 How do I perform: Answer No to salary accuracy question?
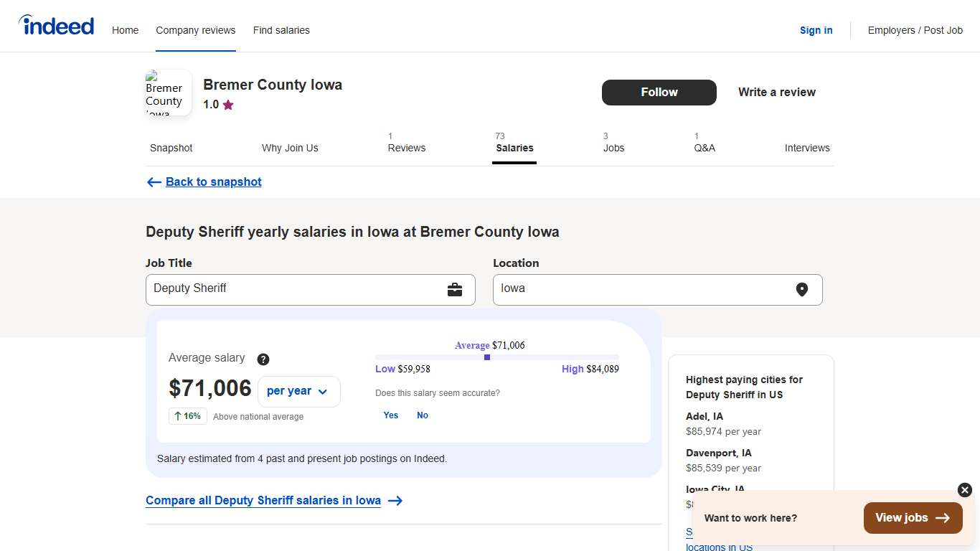[423, 415]
